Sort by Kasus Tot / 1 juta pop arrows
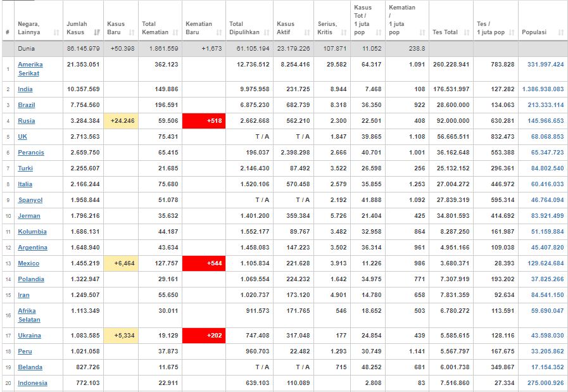 (379, 32)
